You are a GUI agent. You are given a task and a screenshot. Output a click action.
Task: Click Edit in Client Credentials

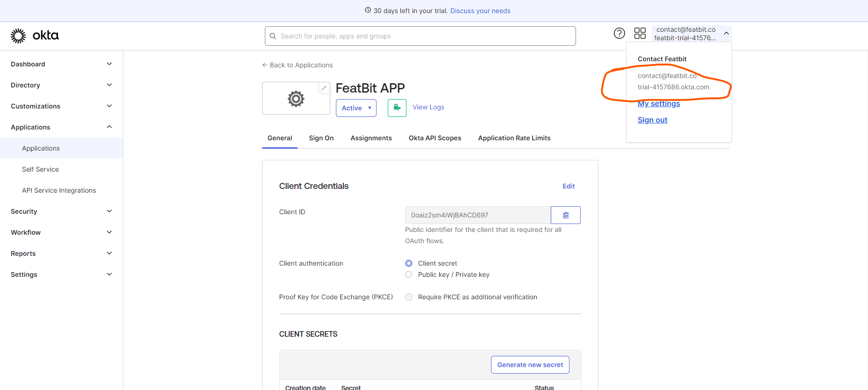coord(569,186)
